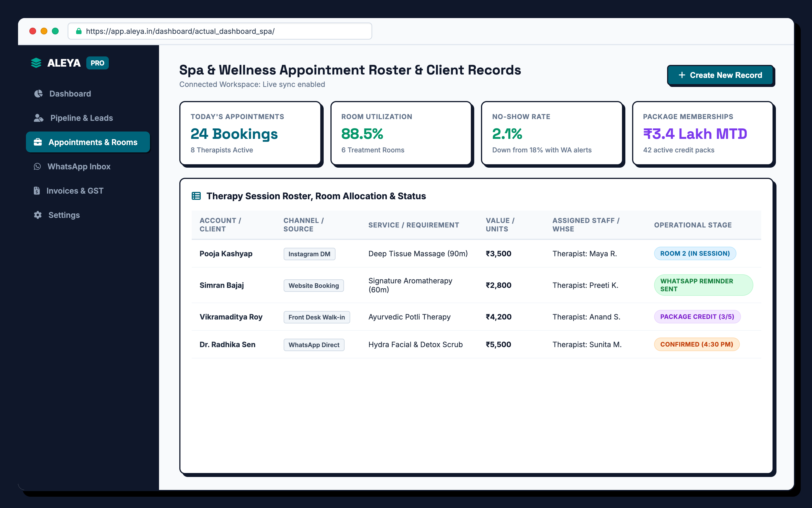Open the Room Utilization 88.5% card

click(x=401, y=133)
